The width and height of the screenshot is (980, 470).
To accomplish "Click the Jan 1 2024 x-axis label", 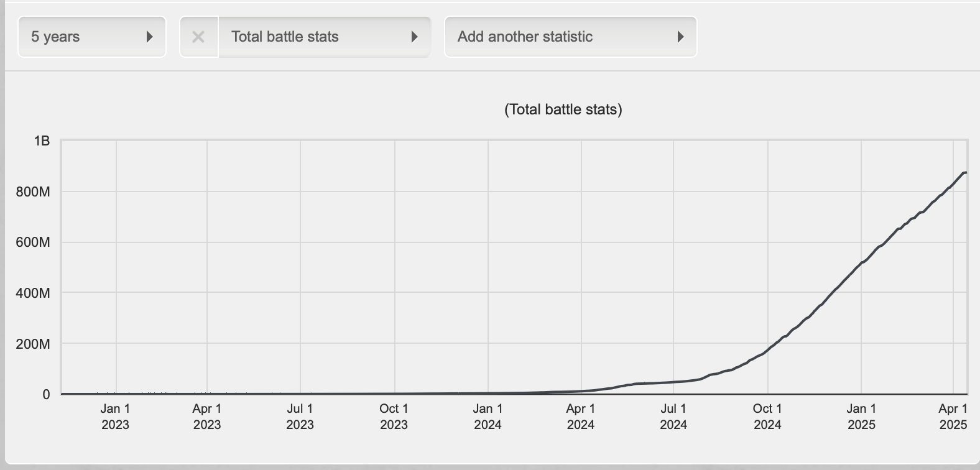I will [x=488, y=417].
